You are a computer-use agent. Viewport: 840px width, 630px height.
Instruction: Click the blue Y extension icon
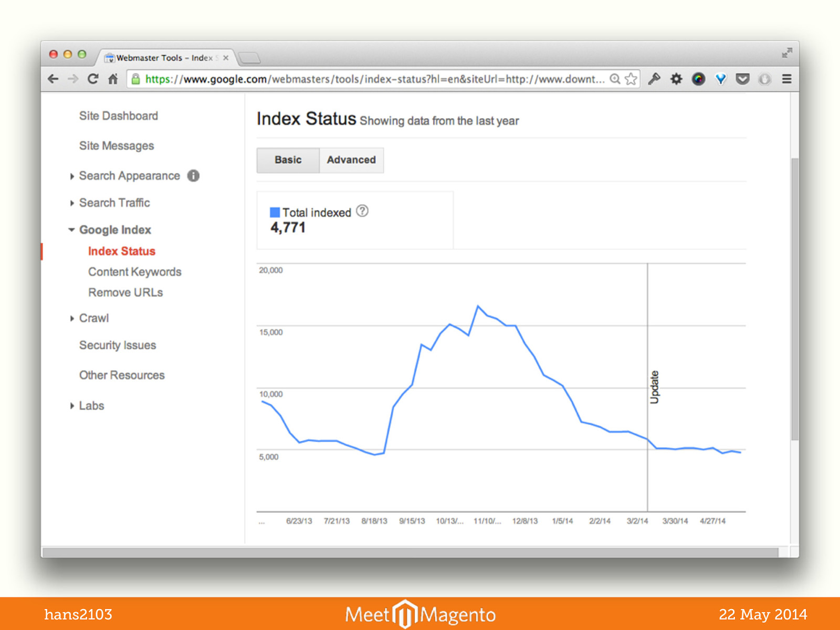click(x=720, y=79)
